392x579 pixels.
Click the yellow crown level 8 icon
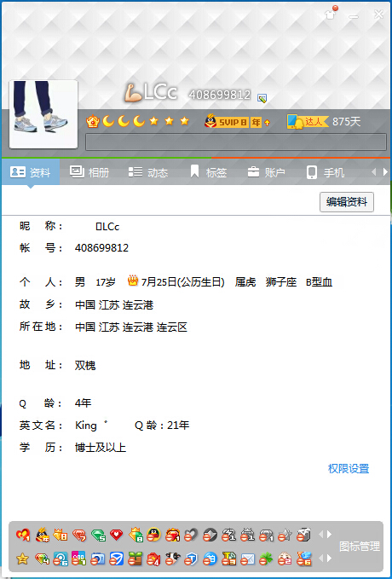[x=61, y=535]
